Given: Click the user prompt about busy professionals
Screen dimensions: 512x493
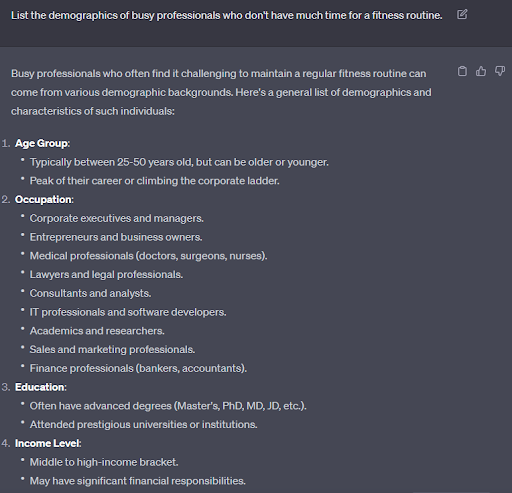Looking at the screenshot, I should tap(227, 15).
